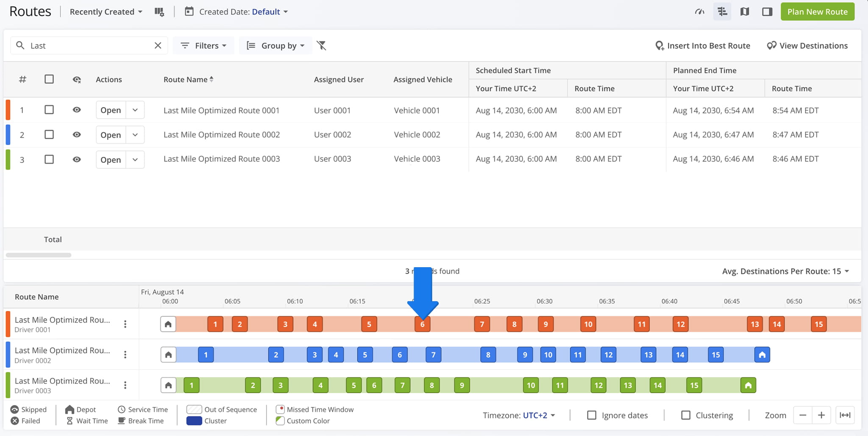The image size is (868, 436).
Task: Select stop 6 on the orange route timeline
Action: tap(423, 324)
